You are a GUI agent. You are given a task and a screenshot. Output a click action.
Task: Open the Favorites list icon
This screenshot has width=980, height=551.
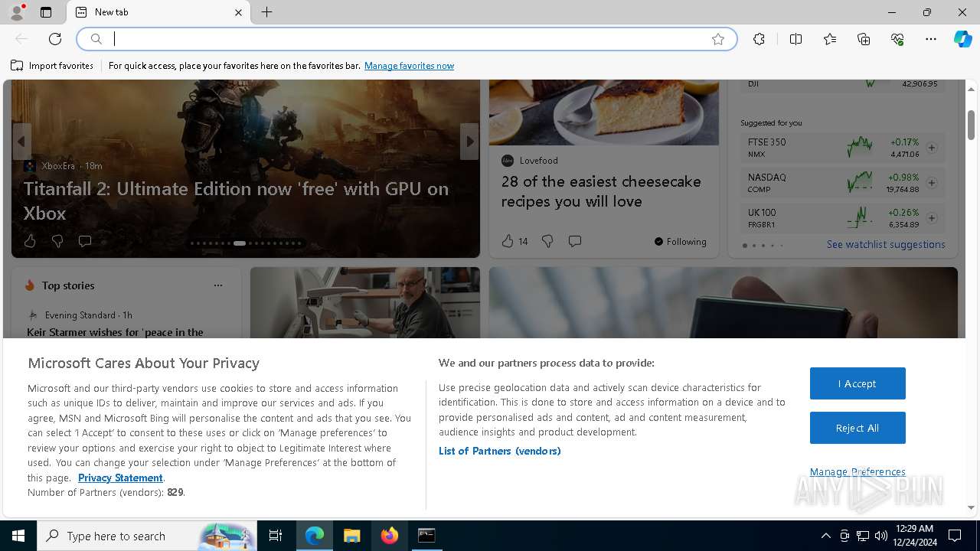830,39
